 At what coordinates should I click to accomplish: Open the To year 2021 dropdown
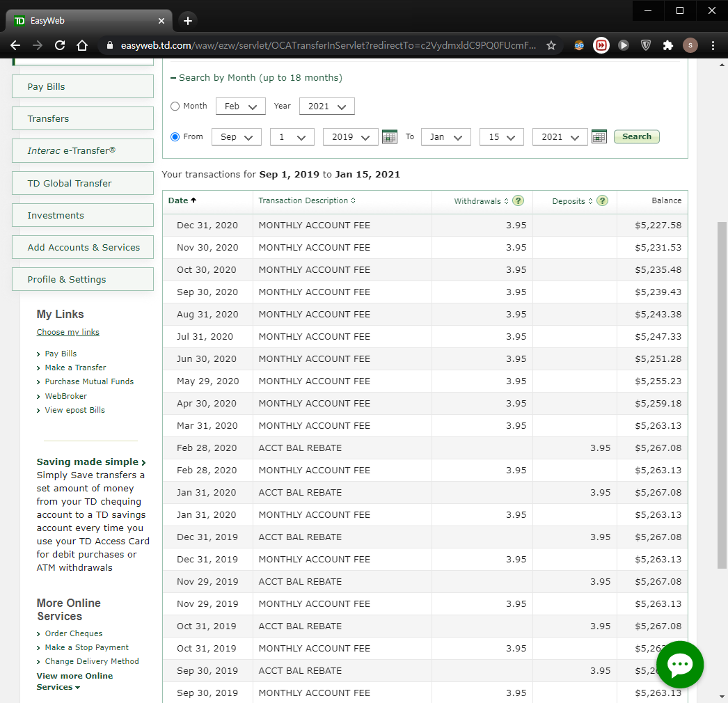coord(560,137)
